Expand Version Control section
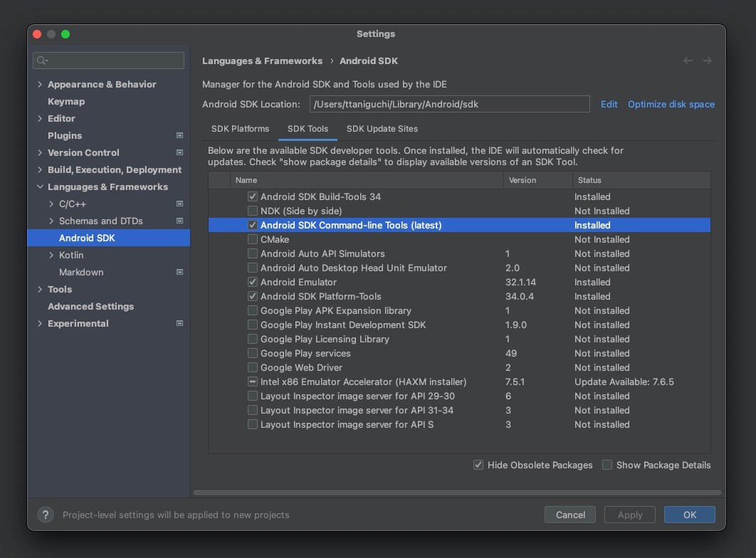 40,153
